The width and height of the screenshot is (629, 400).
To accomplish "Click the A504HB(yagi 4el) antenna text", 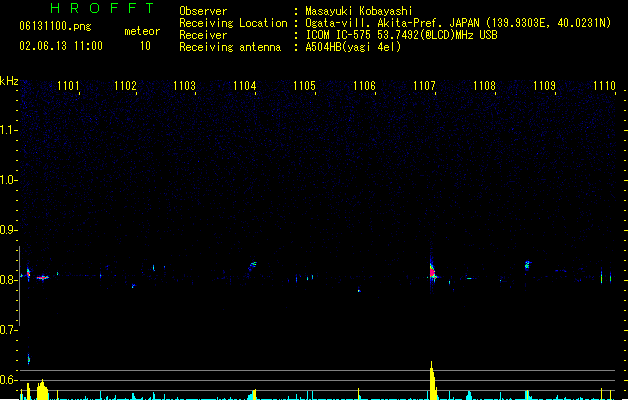I will pyautogui.click(x=353, y=47).
